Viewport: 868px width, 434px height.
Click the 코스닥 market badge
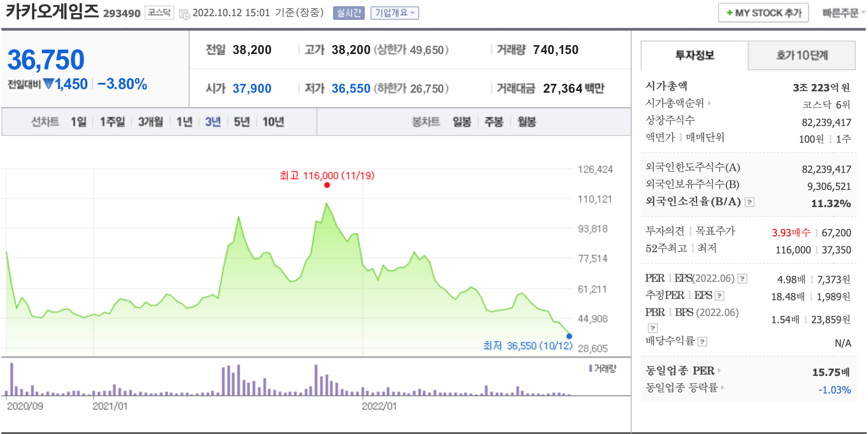(x=159, y=13)
